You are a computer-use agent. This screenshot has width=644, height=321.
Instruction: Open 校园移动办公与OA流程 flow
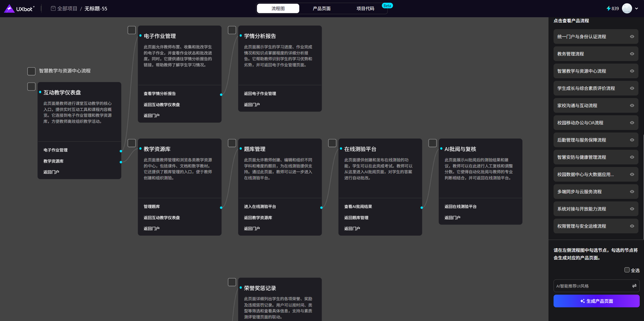coord(596,123)
